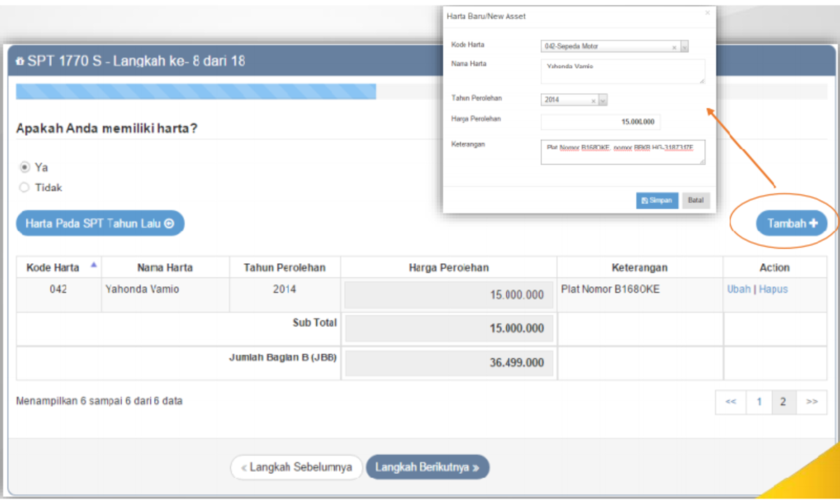This screenshot has height=504, width=840.
Task: Clear the Kode Harta selection with its x icon
Action: click(674, 47)
